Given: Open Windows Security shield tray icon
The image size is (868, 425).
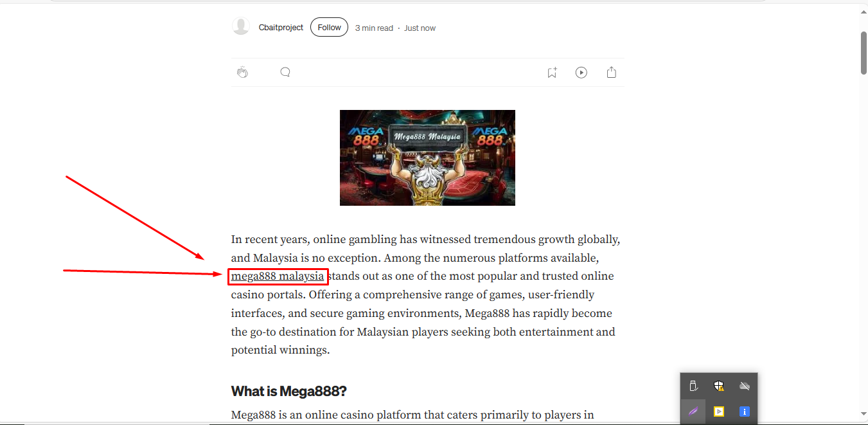Looking at the screenshot, I should coord(719,386).
